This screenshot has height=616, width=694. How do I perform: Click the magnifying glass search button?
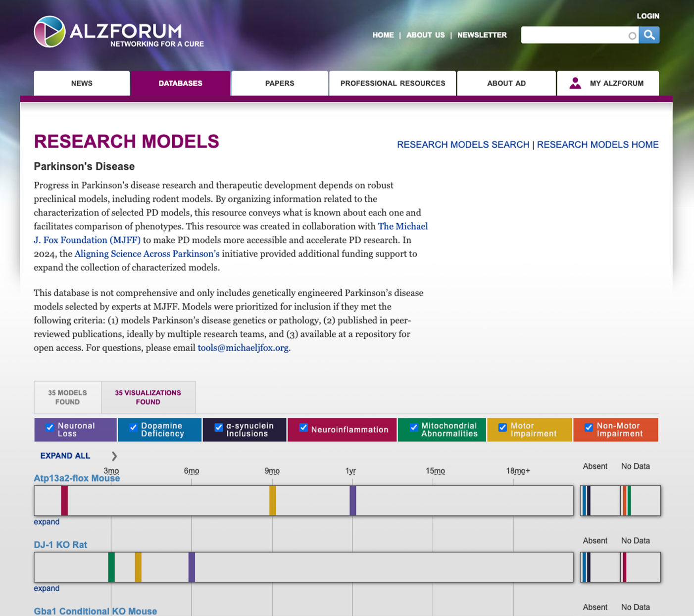point(649,35)
